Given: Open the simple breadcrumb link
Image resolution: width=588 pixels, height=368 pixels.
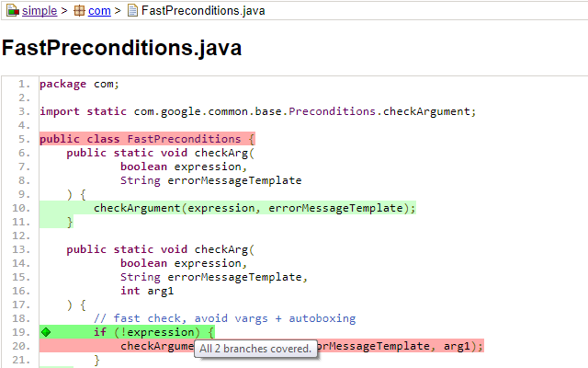Looking at the screenshot, I should 40,11.
